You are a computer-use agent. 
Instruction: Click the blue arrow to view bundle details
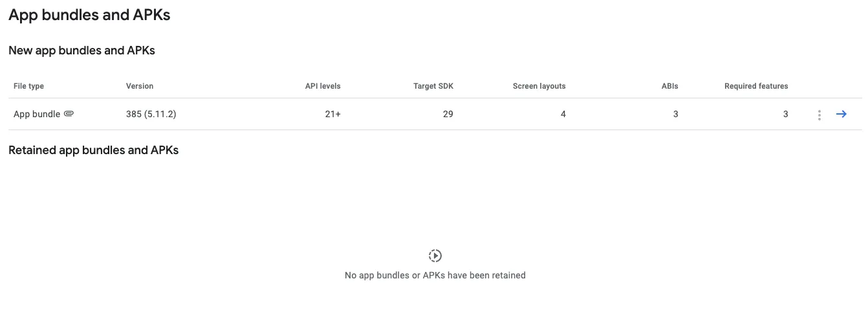tap(841, 114)
